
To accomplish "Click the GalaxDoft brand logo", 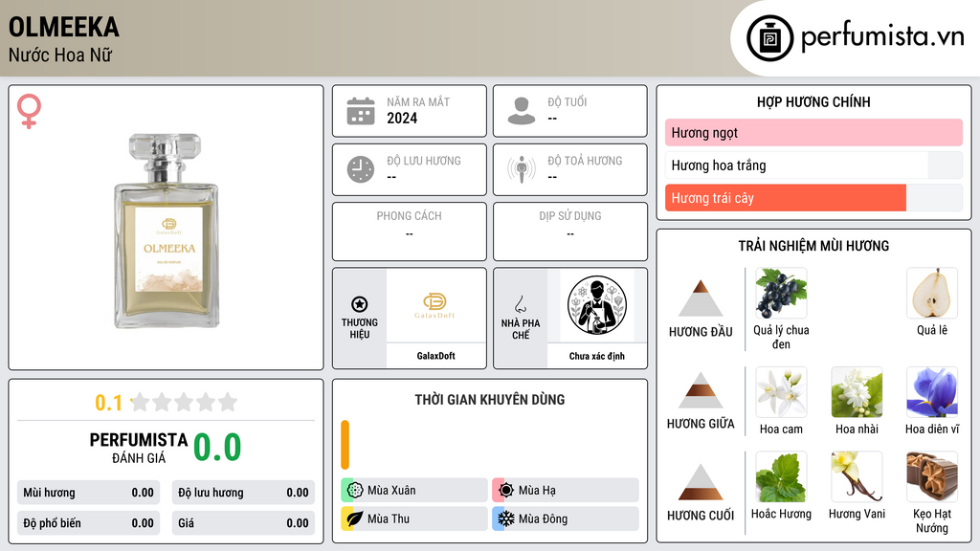I will point(435,305).
